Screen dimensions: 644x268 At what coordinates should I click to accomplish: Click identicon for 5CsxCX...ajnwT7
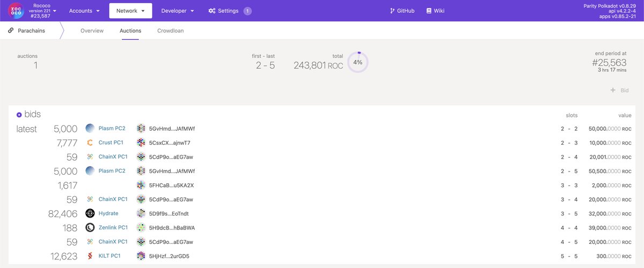coord(141,143)
